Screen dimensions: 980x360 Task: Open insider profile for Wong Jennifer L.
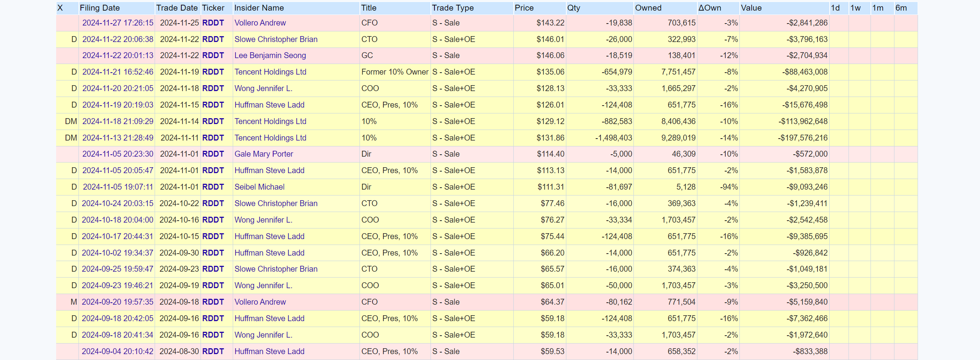(x=263, y=88)
